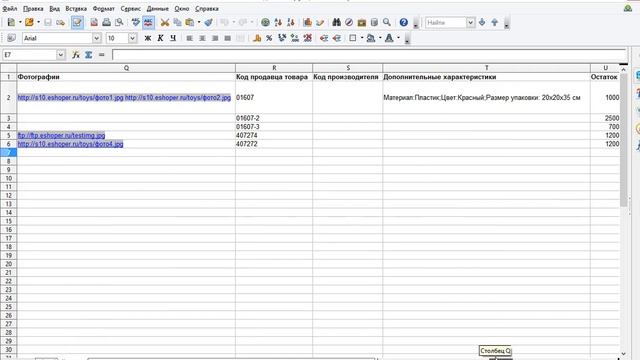Click the Find Next down arrow
Screen dimensions: 640x360
tap(482, 22)
